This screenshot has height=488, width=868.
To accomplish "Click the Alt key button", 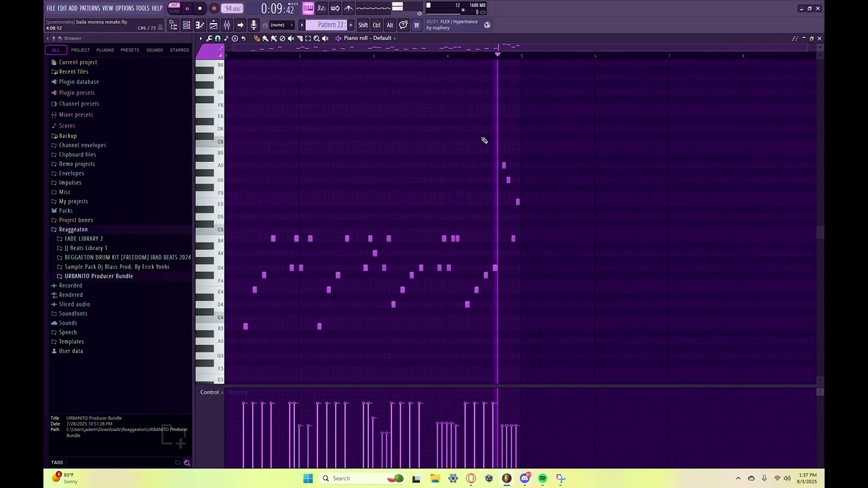I will click(390, 25).
